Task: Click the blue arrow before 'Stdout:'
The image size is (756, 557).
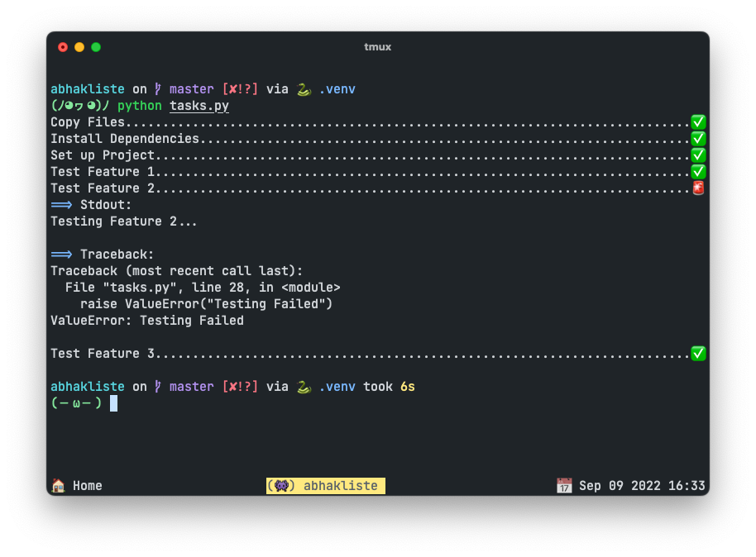Action: (61, 205)
